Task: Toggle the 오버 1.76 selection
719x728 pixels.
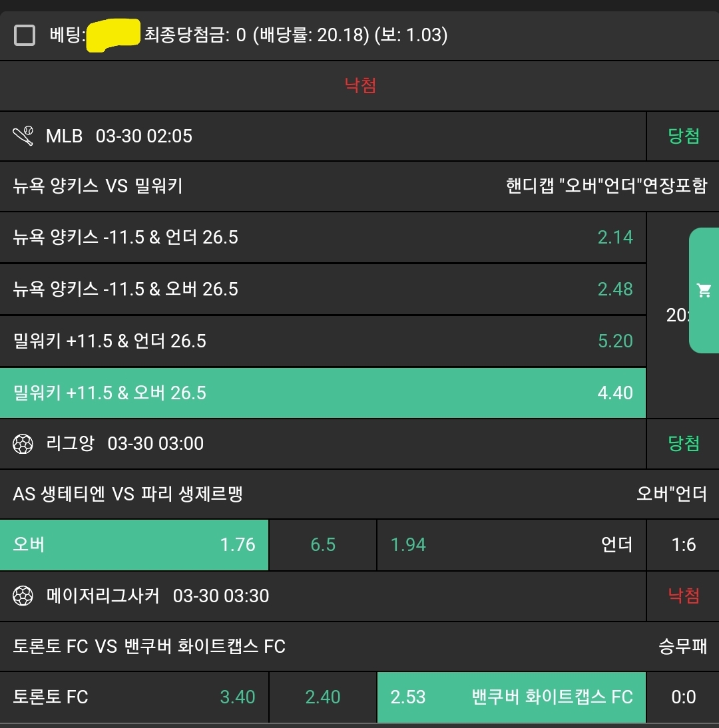Action: click(x=134, y=545)
